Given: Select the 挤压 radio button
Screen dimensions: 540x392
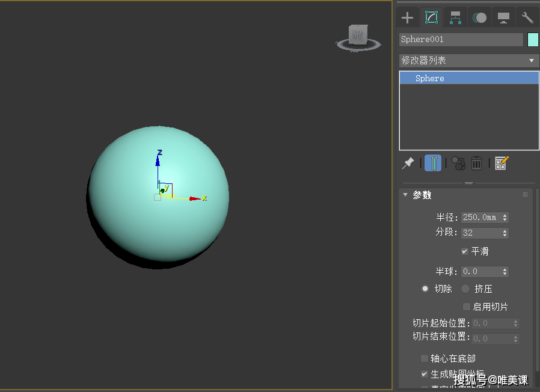Looking at the screenshot, I should click(465, 289).
